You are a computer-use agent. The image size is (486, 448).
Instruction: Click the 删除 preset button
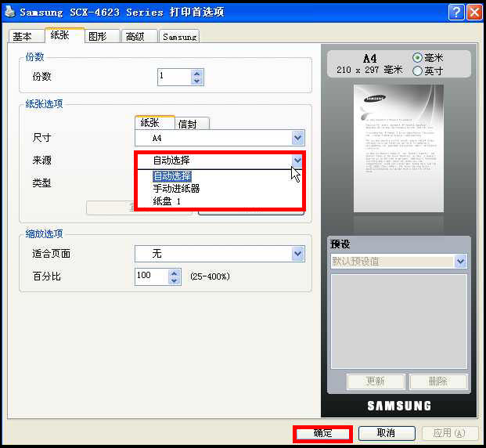[438, 381]
